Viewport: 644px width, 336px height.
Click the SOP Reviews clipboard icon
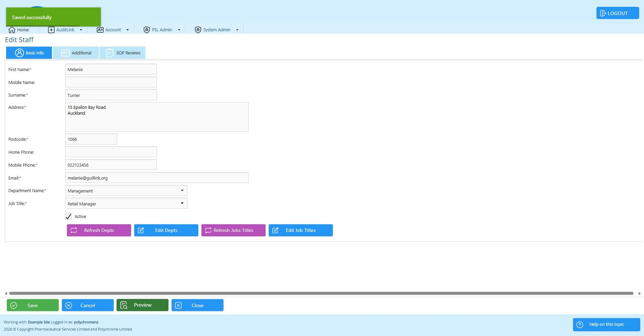coord(110,53)
